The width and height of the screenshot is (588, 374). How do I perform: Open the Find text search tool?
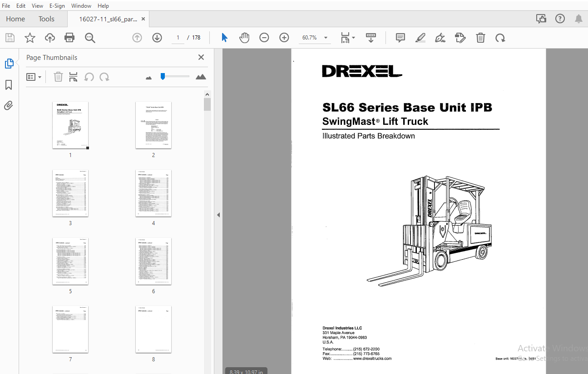click(x=90, y=38)
